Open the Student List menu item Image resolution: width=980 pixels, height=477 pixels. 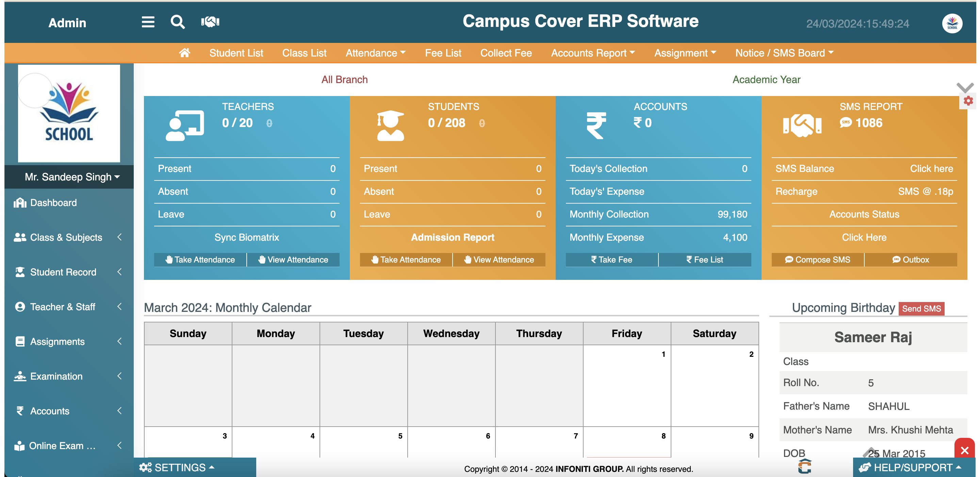236,53
